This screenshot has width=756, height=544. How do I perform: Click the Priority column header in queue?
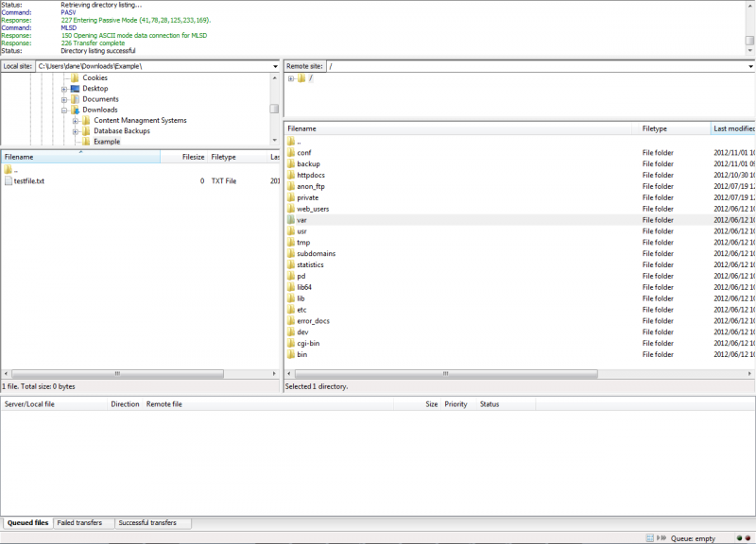tap(458, 404)
